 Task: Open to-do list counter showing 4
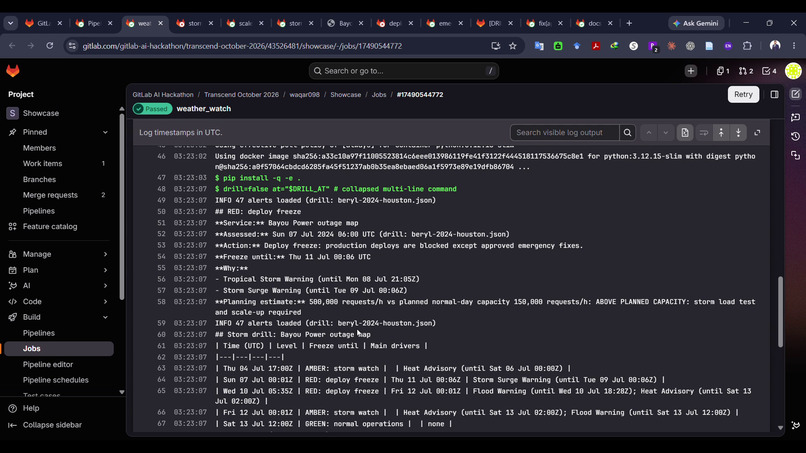click(x=769, y=71)
